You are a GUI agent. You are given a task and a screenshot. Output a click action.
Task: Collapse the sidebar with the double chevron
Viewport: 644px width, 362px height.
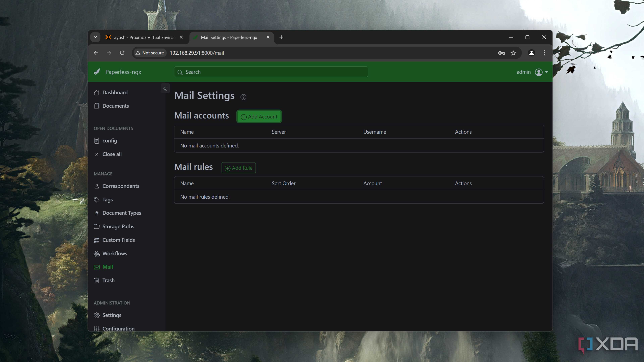point(165,88)
